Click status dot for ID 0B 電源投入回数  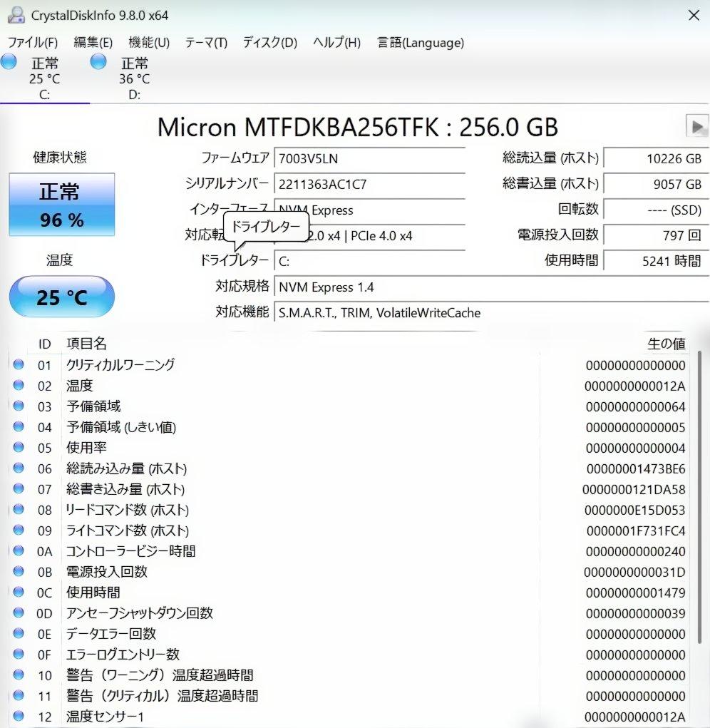point(19,571)
